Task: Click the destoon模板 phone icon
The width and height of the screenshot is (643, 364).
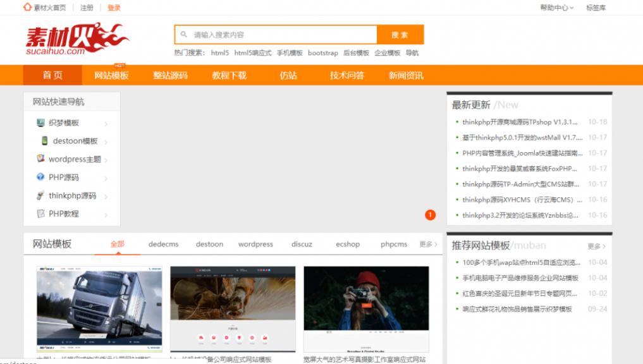Action: point(45,141)
